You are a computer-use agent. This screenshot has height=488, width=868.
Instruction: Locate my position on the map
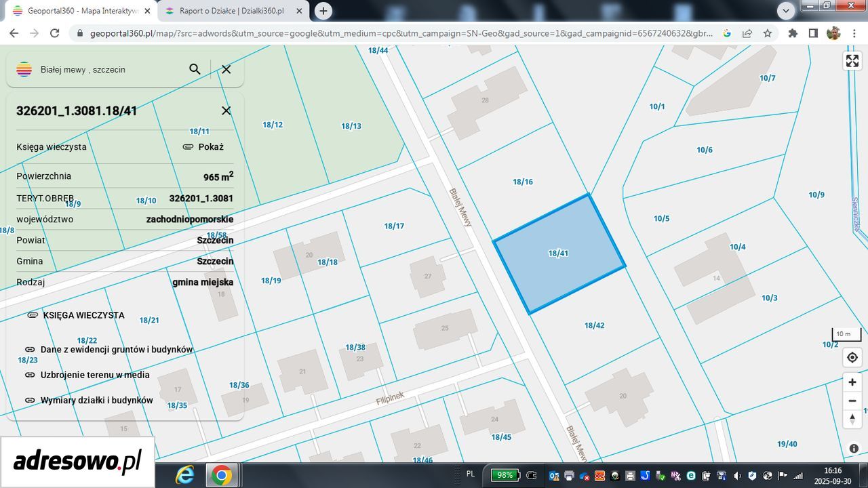click(852, 357)
